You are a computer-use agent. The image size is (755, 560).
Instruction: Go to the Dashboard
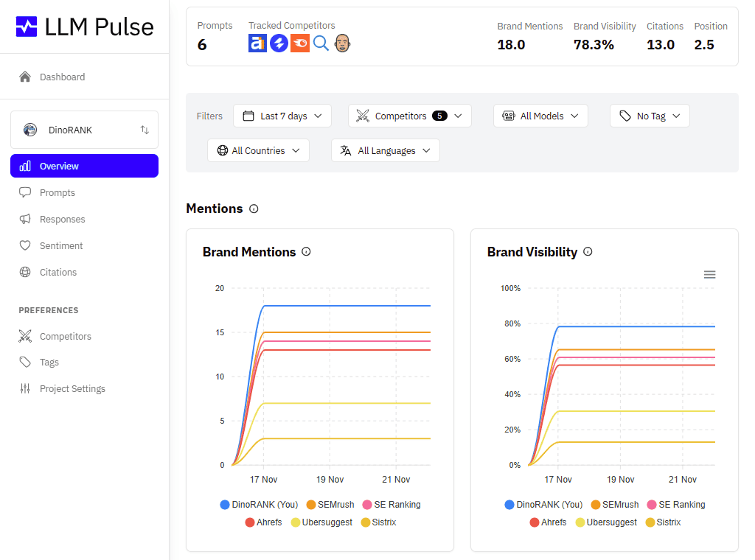point(63,77)
